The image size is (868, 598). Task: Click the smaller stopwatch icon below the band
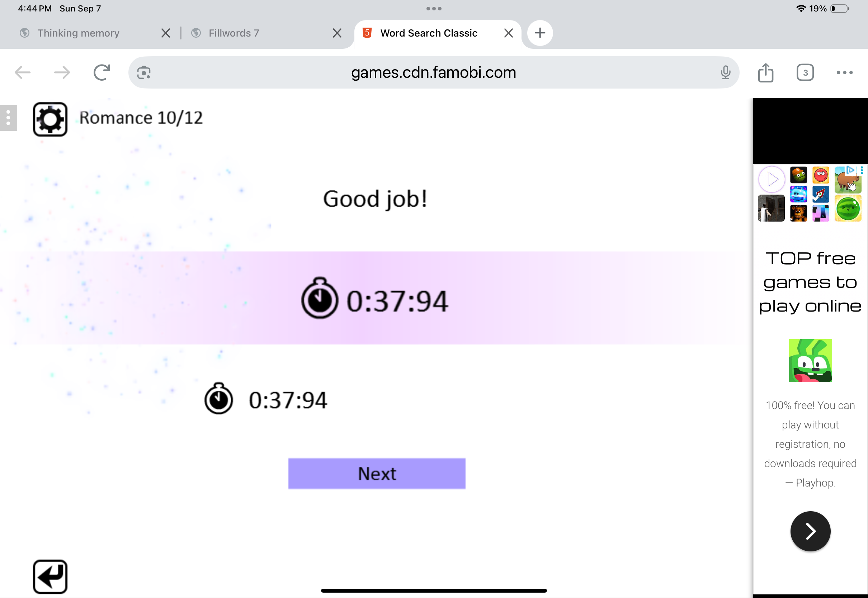coord(218,398)
